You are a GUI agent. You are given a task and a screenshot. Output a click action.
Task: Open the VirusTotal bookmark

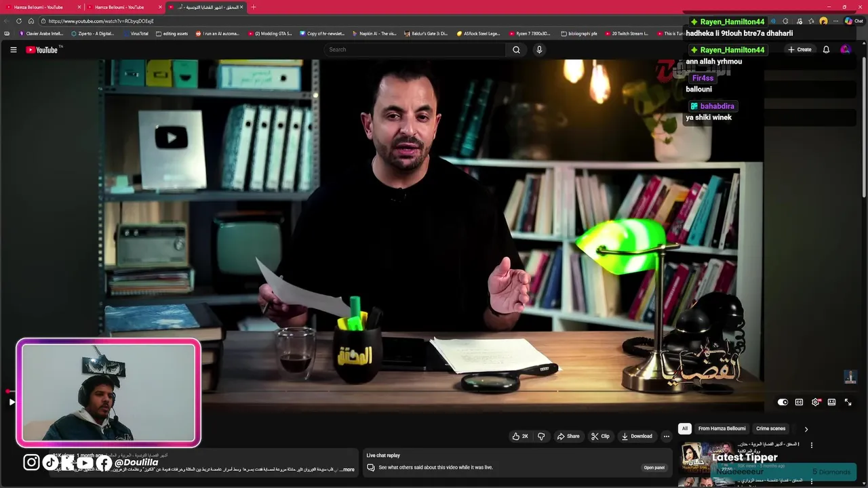coord(136,33)
